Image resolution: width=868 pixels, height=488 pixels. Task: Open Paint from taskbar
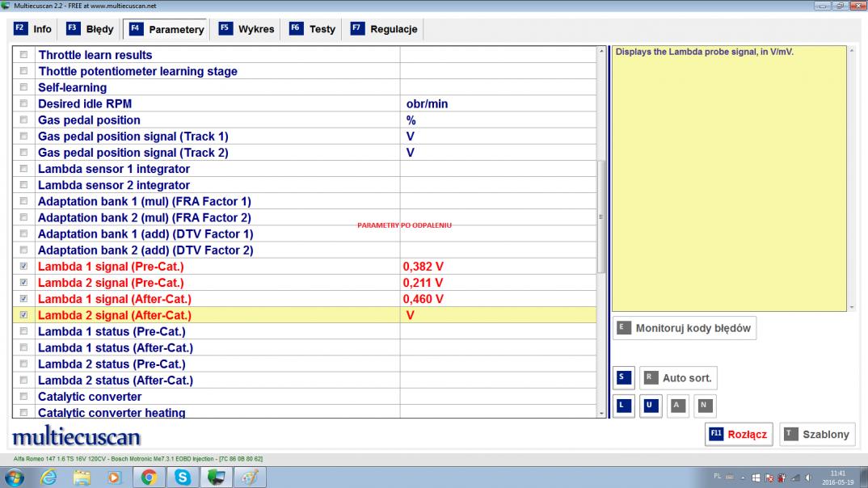(x=250, y=477)
